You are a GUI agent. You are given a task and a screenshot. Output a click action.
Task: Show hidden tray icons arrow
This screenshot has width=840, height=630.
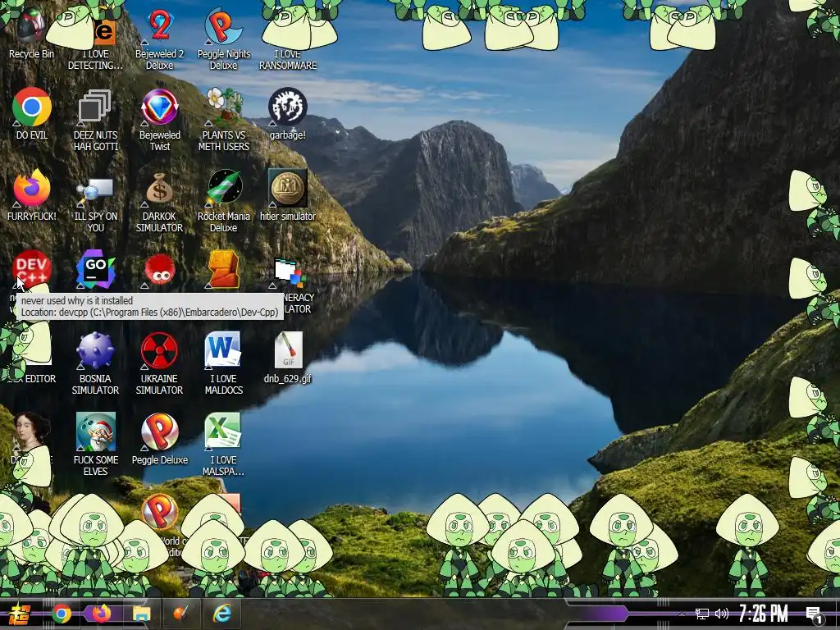[682, 614]
